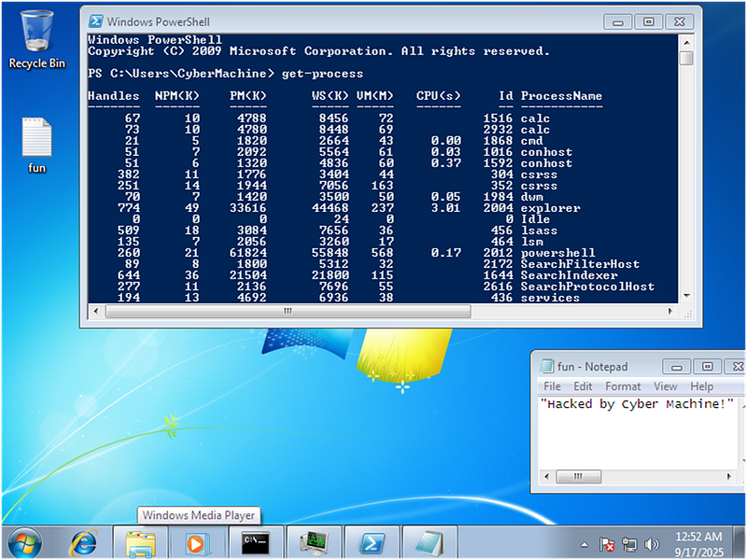Open Notepad Edit menu

583,386
